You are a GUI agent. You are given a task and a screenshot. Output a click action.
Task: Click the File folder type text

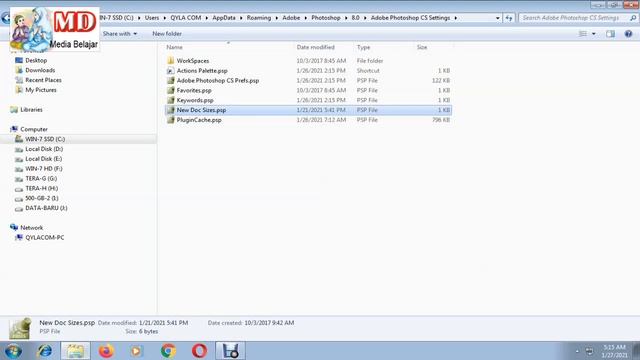point(370,61)
